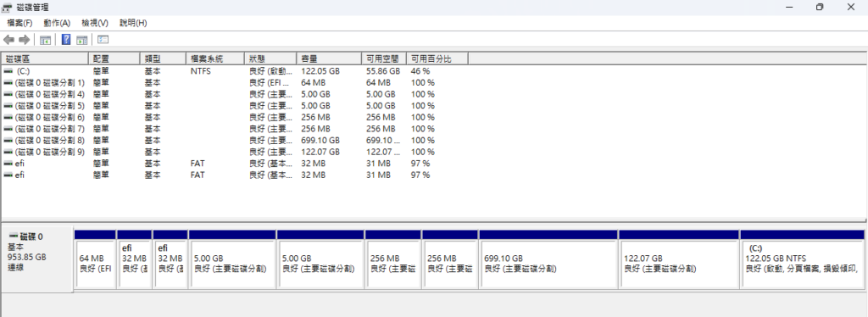Open the 說明(H) menu
868x317 pixels.
(133, 23)
